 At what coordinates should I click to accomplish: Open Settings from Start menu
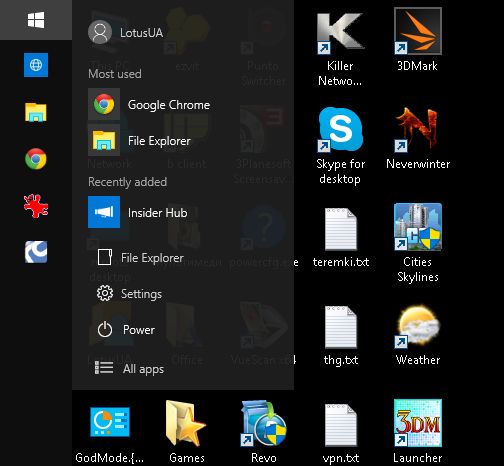pyautogui.click(x=129, y=294)
